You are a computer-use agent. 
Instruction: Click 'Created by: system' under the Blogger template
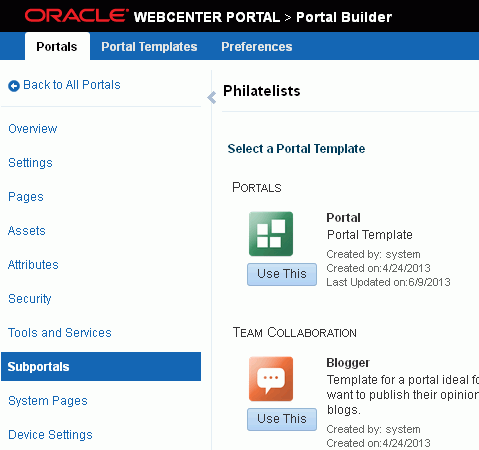(x=373, y=429)
